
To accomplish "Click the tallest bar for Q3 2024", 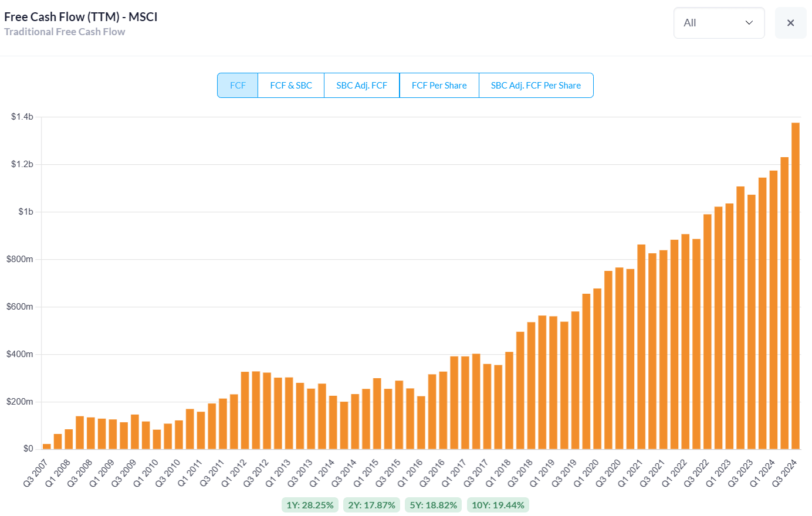I will click(x=796, y=287).
